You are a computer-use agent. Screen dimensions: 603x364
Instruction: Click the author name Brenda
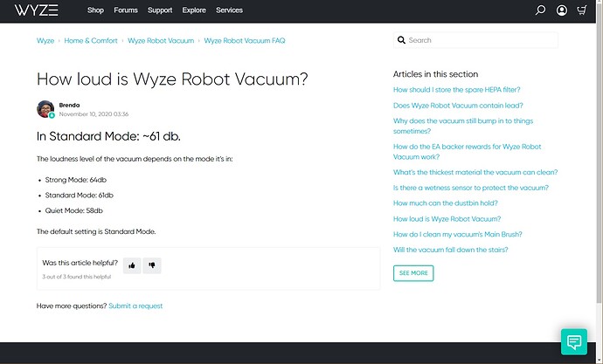[69, 106]
